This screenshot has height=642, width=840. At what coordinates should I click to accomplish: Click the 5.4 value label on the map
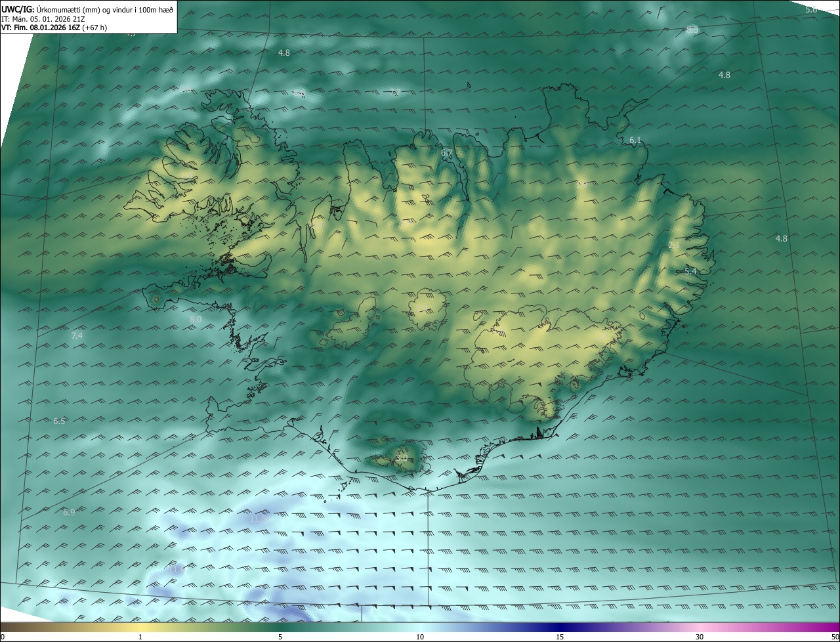[x=690, y=271]
